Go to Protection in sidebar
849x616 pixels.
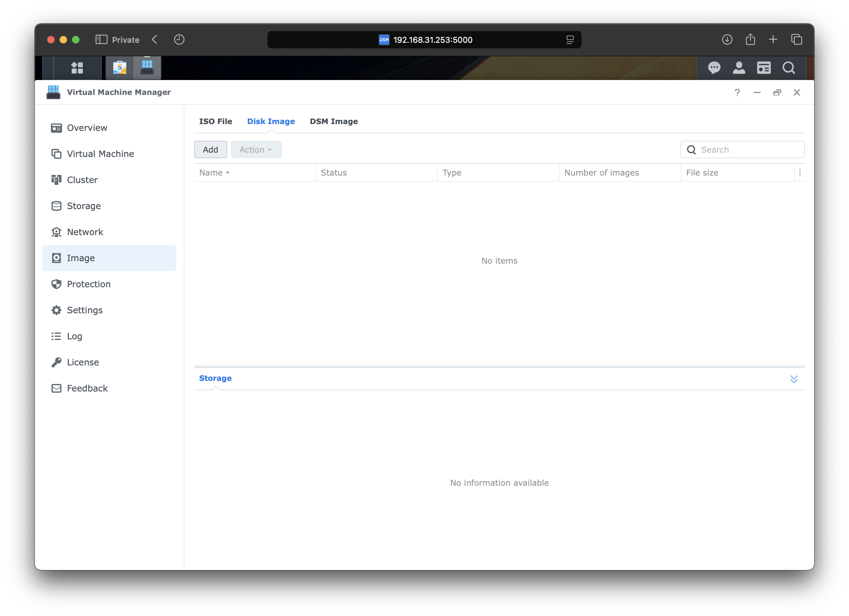(89, 284)
